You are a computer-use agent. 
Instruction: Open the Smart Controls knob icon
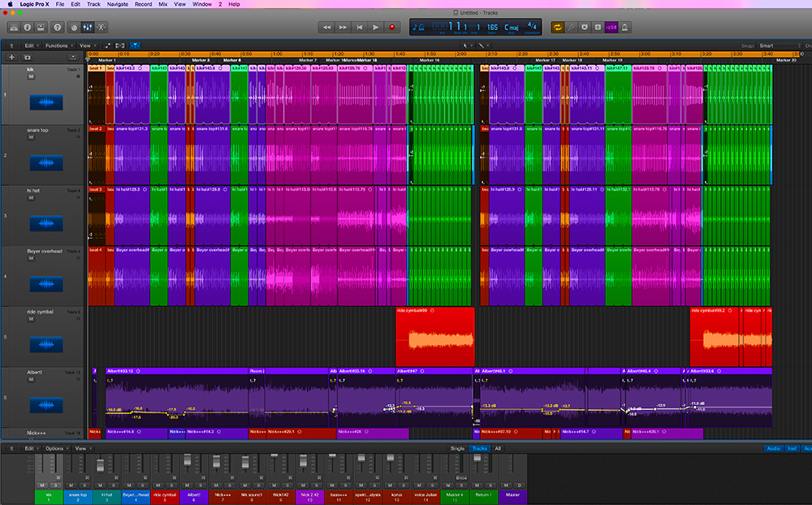click(74, 28)
